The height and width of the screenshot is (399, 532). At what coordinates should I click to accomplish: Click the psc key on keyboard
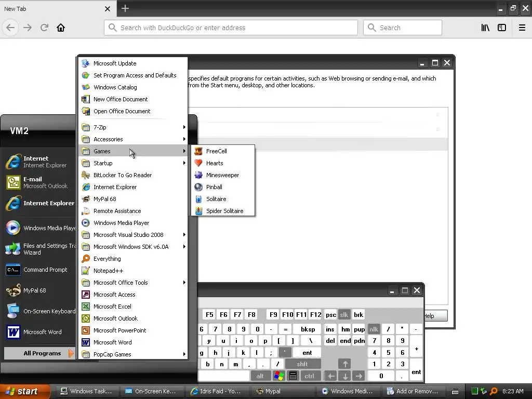(x=331, y=314)
